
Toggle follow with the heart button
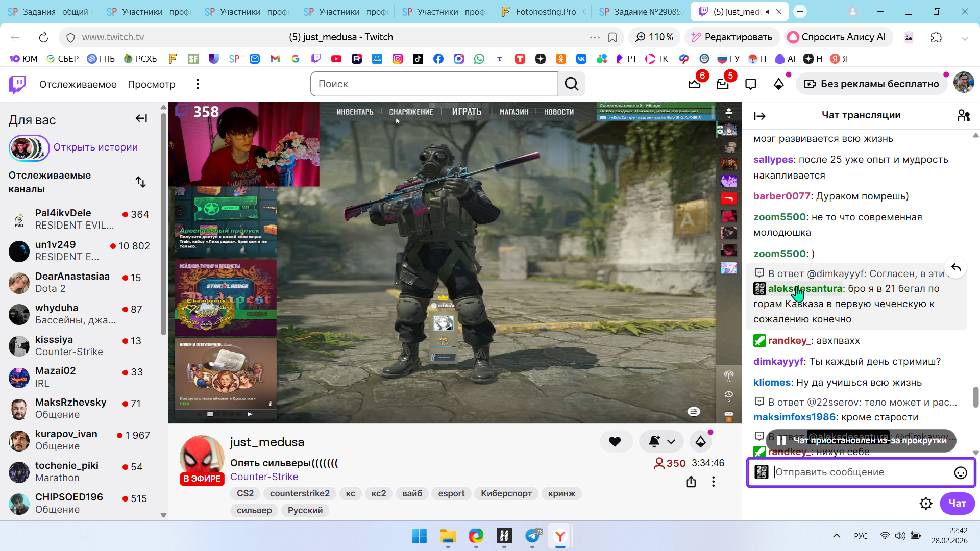coord(615,442)
